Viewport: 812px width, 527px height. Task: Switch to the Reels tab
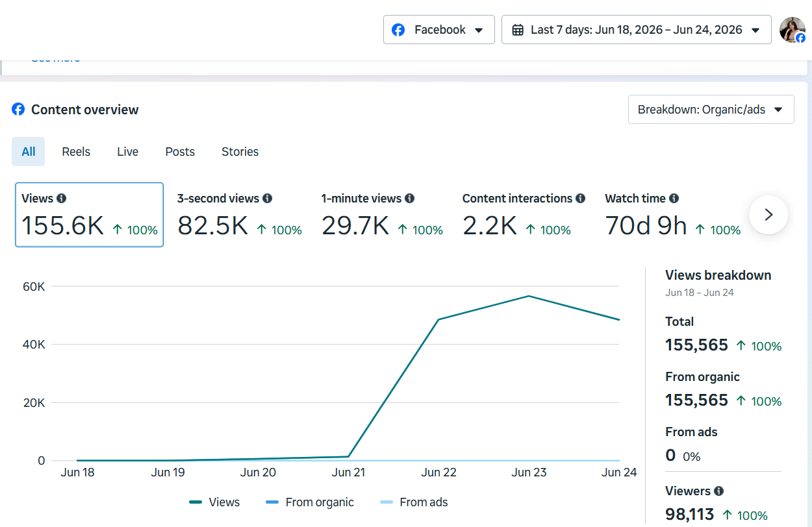tap(76, 151)
